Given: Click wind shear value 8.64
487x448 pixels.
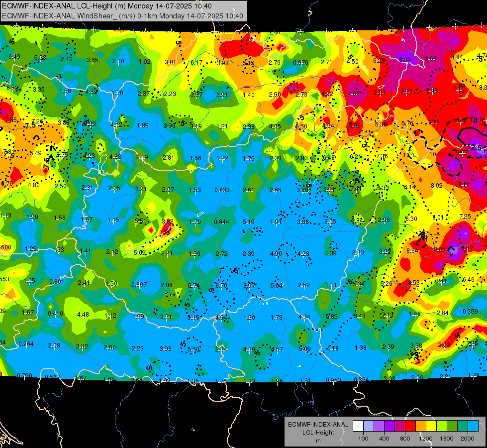Looking at the screenshot, I should click(x=412, y=250).
